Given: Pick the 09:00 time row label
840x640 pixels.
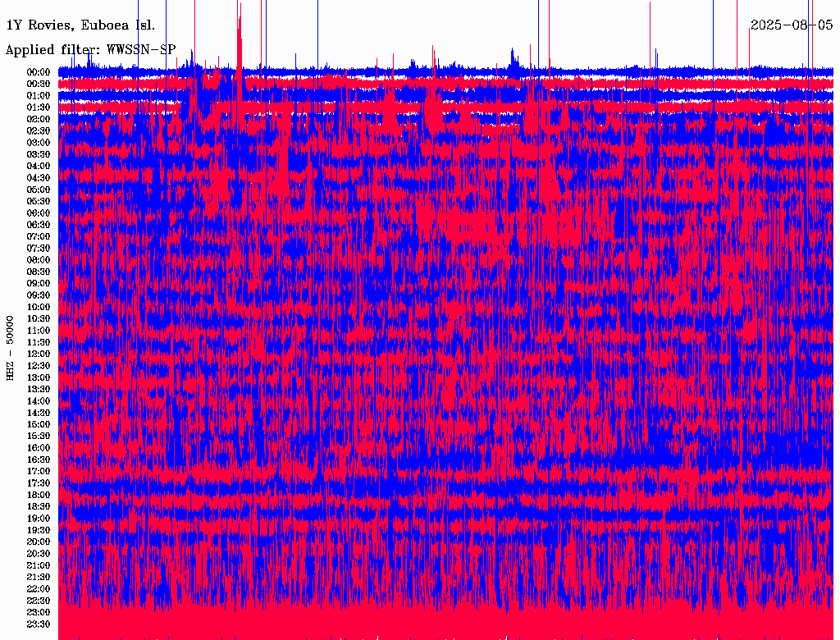Looking at the screenshot, I should [x=38, y=284].
